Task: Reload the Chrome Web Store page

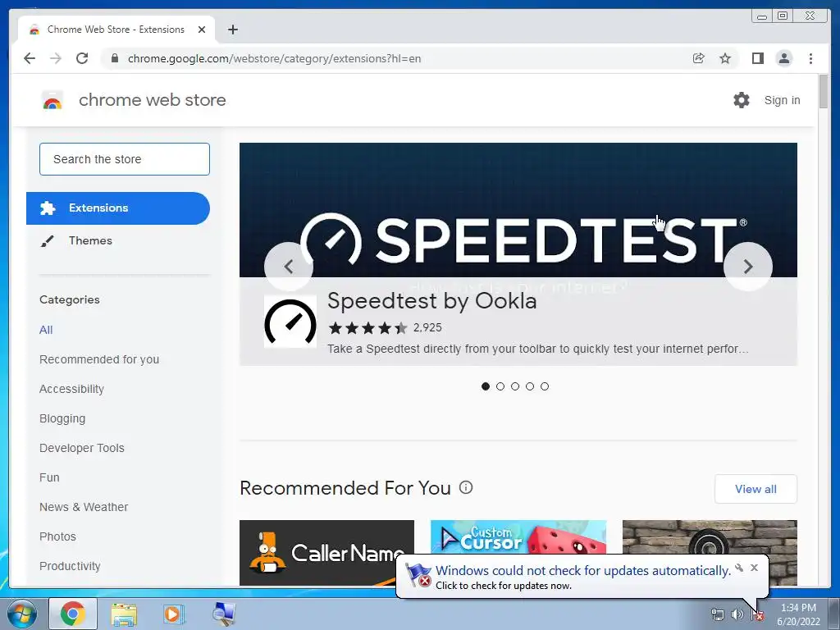Action: 82,58
